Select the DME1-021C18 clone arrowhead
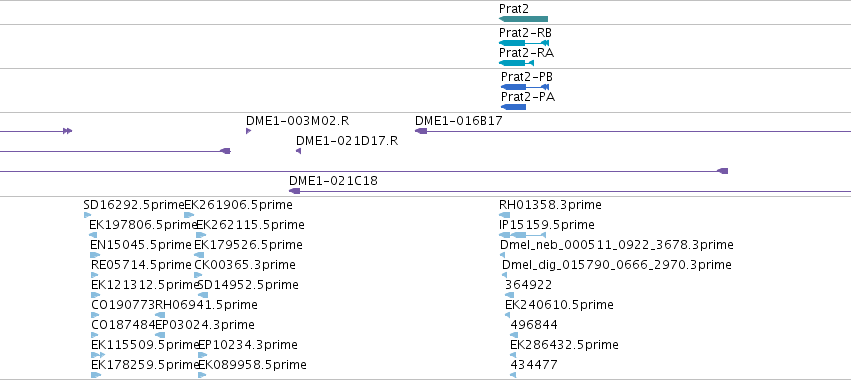The image size is (851, 380). 295,191
